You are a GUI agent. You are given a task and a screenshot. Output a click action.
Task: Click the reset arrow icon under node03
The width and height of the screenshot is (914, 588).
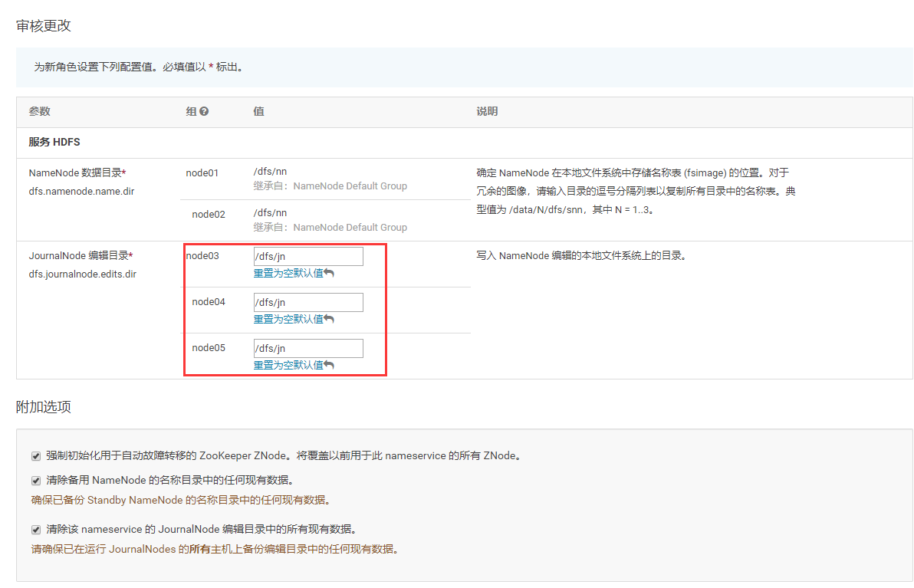point(330,273)
